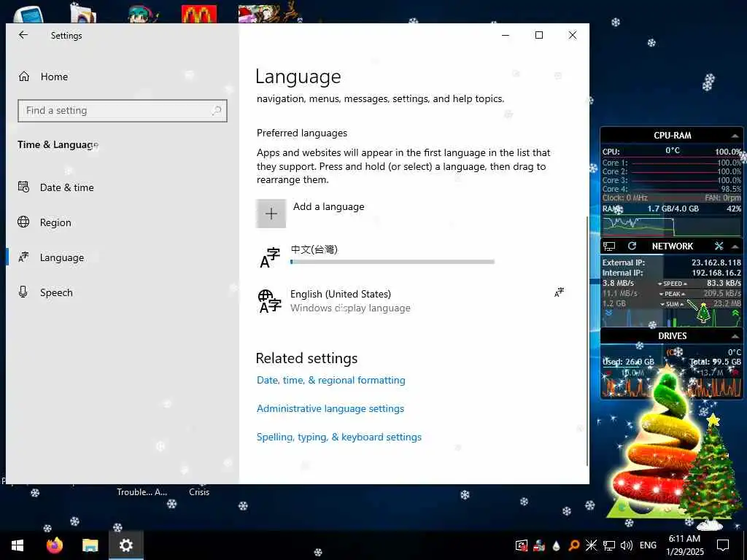This screenshot has width=747, height=560.
Task: Click RAM usage 1.7 GB/4.0 GB text
Action: pos(673,209)
